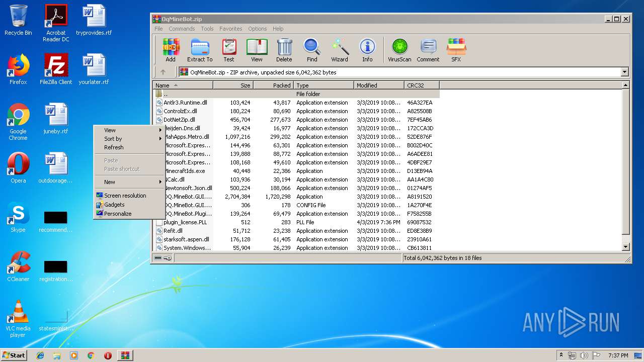644x362 pixels.
Task: Choose Refresh from context menu
Action: pyautogui.click(x=130, y=147)
